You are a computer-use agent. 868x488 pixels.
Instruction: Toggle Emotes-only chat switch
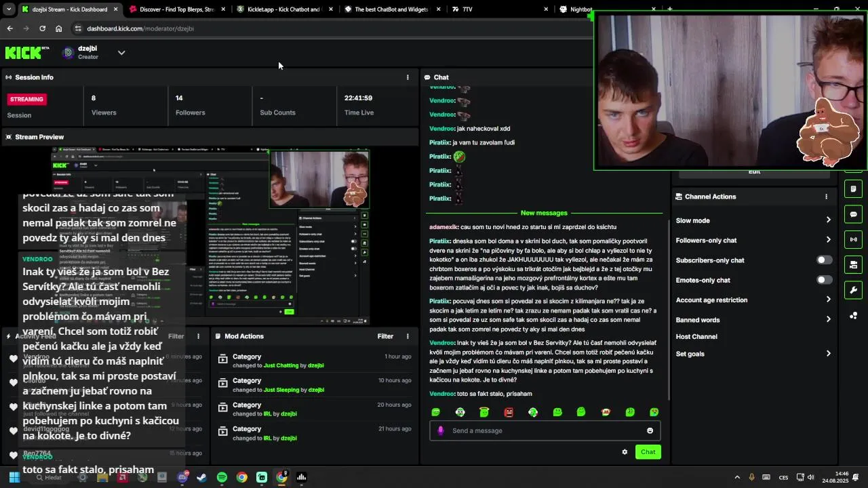tap(824, 280)
